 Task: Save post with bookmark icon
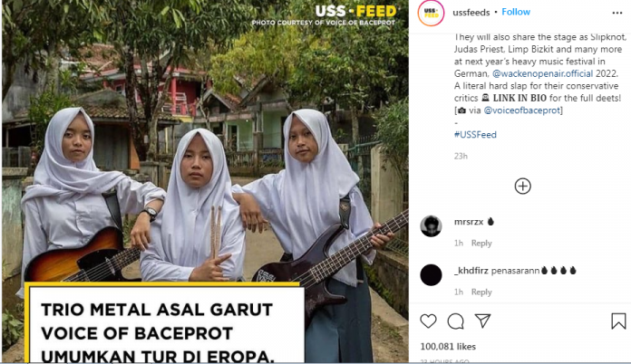(x=618, y=321)
